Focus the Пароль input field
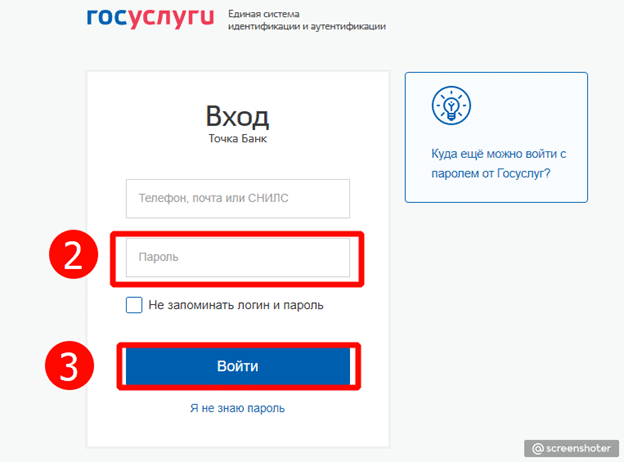Screen dimensions: 624x462 (238, 257)
